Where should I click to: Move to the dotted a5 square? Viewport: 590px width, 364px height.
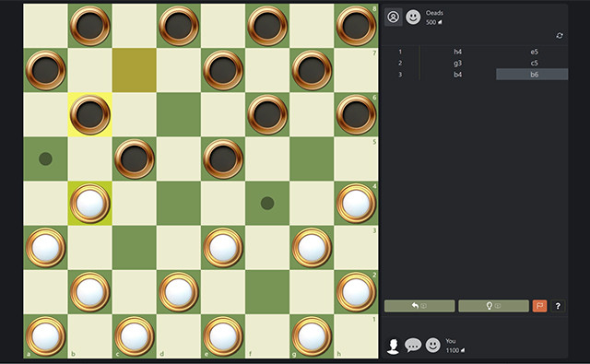[x=45, y=159]
